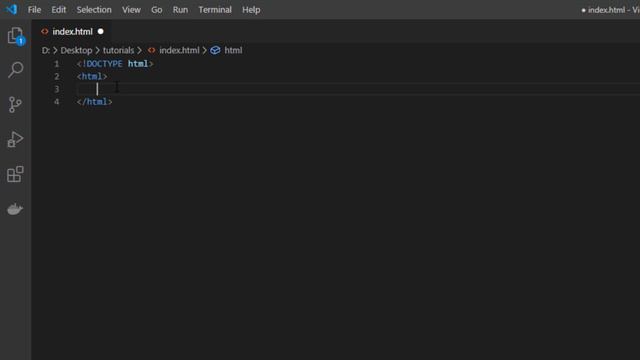Click line number 4 in the gutter
Image resolution: width=640 pixels, height=360 pixels.
tap(56, 102)
